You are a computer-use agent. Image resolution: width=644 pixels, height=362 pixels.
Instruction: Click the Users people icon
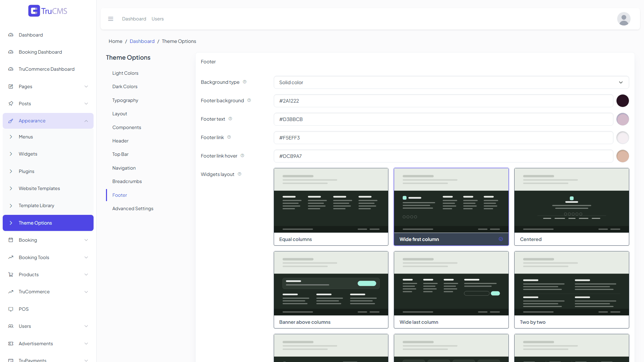tap(11, 326)
